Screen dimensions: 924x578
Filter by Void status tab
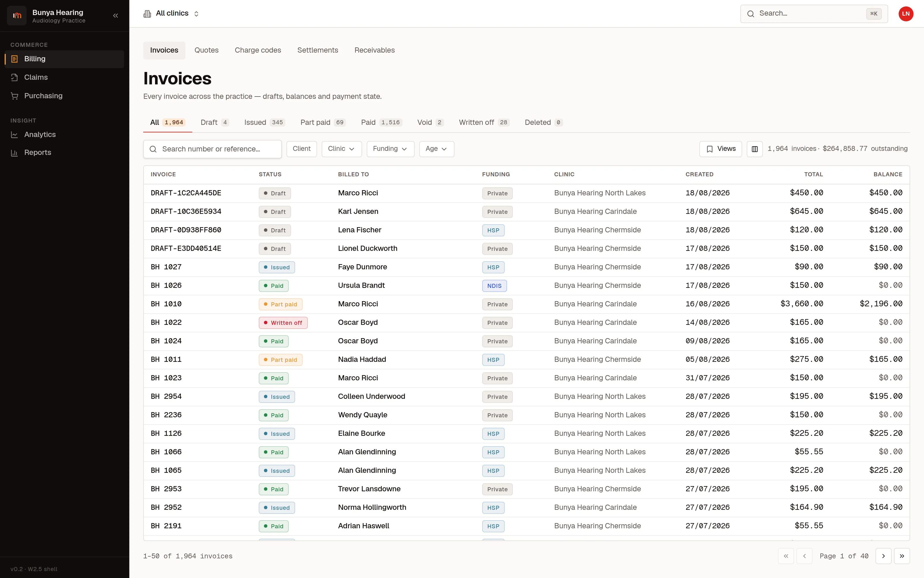point(430,123)
